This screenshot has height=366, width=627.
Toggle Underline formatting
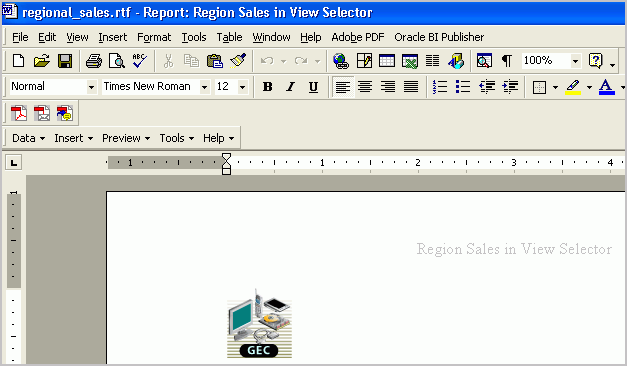tap(314, 86)
